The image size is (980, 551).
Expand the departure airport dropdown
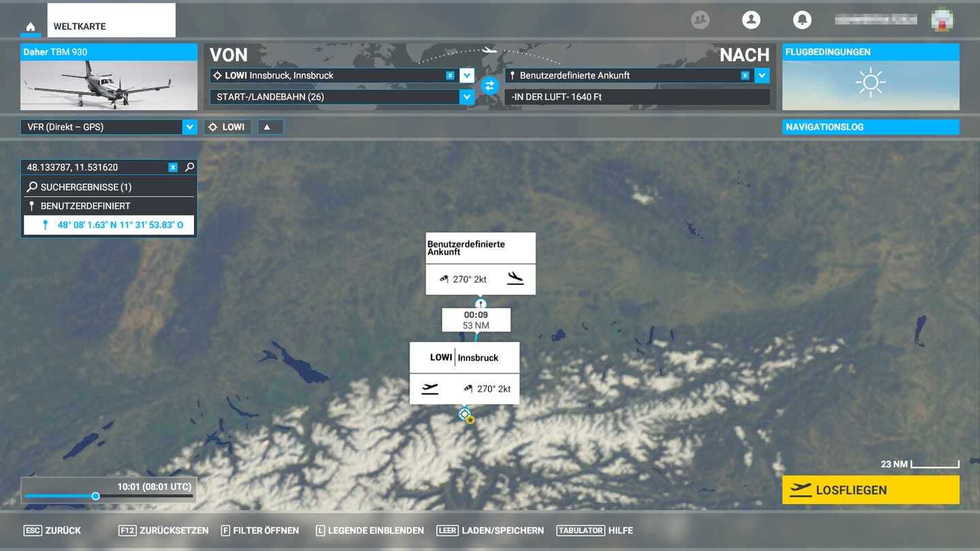[466, 76]
